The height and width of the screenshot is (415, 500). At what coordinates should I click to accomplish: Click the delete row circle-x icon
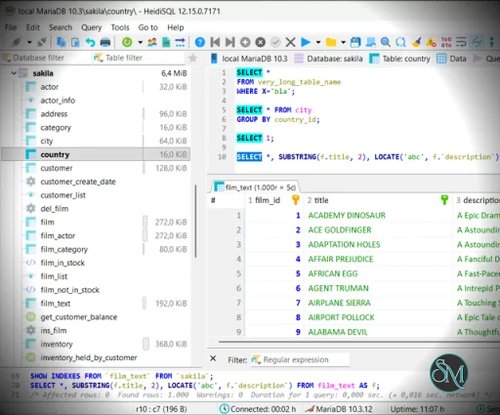pyautogui.click(x=260, y=42)
